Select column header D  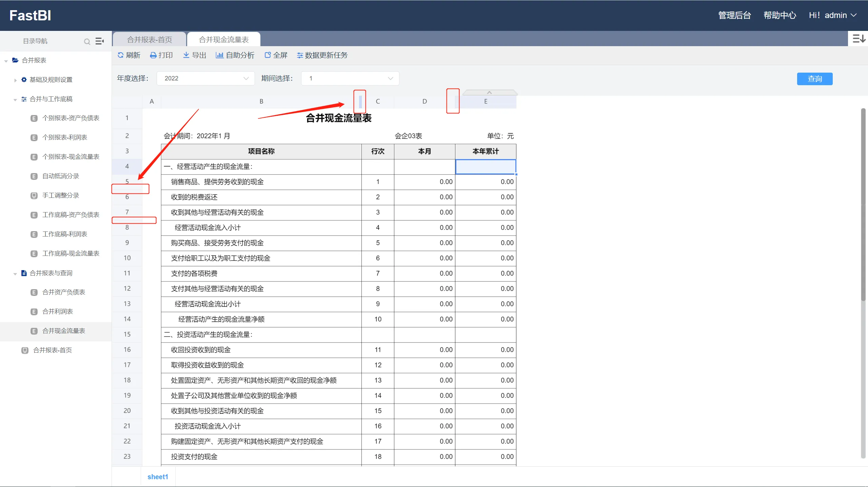pos(425,101)
